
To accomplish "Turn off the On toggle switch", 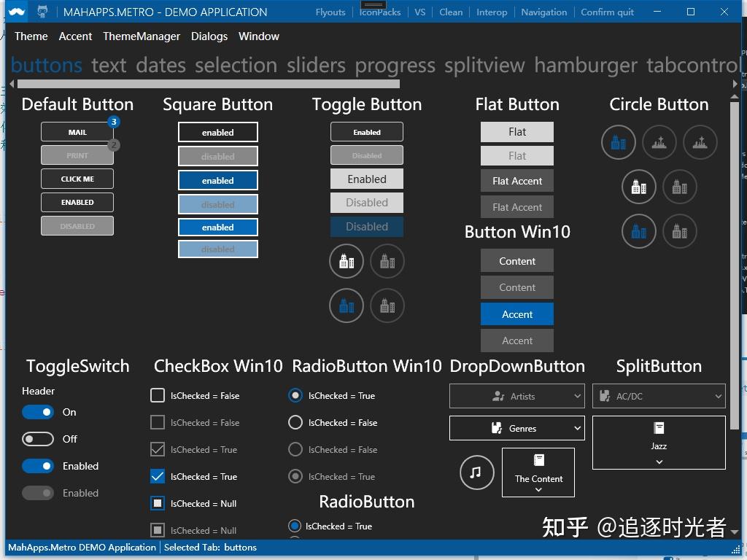I will tap(38, 412).
